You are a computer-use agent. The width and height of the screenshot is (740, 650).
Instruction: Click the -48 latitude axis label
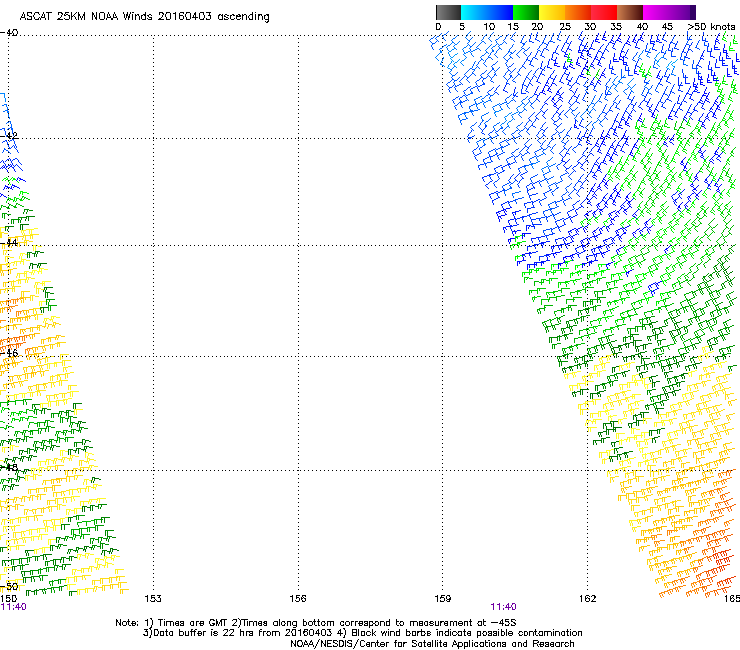click(x=9, y=467)
